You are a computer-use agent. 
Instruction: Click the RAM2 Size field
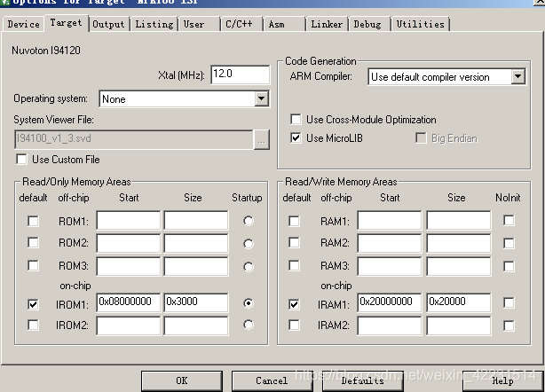(459, 243)
